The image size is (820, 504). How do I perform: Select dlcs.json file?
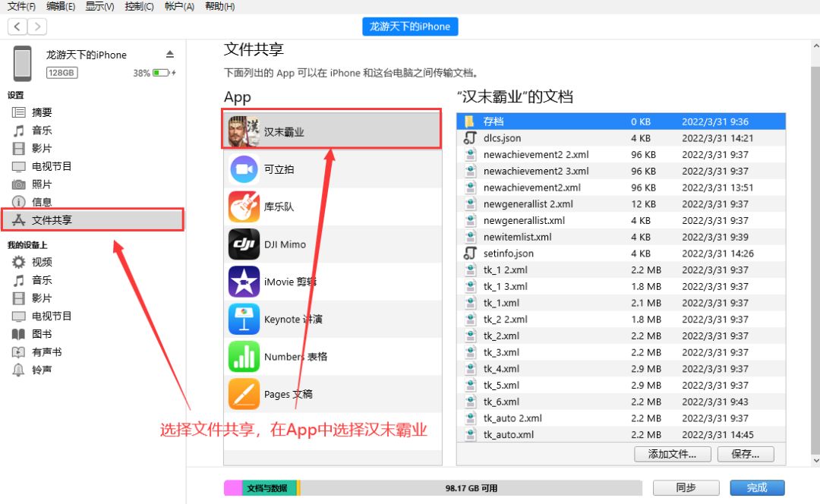click(x=621, y=138)
